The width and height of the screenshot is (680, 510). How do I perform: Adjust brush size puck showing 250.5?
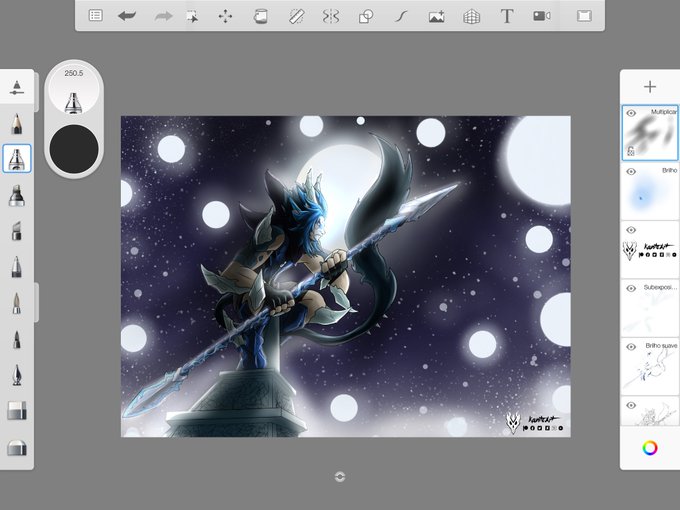[x=74, y=90]
